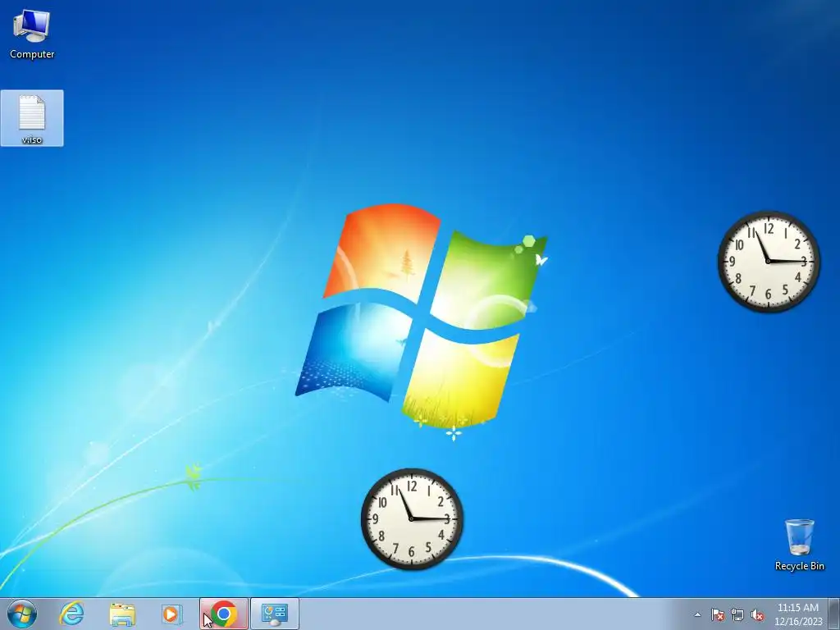Click the 12/16/2023 date in tray
Image resolution: width=840 pixels, height=630 pixels.
[x=798, y=622]
